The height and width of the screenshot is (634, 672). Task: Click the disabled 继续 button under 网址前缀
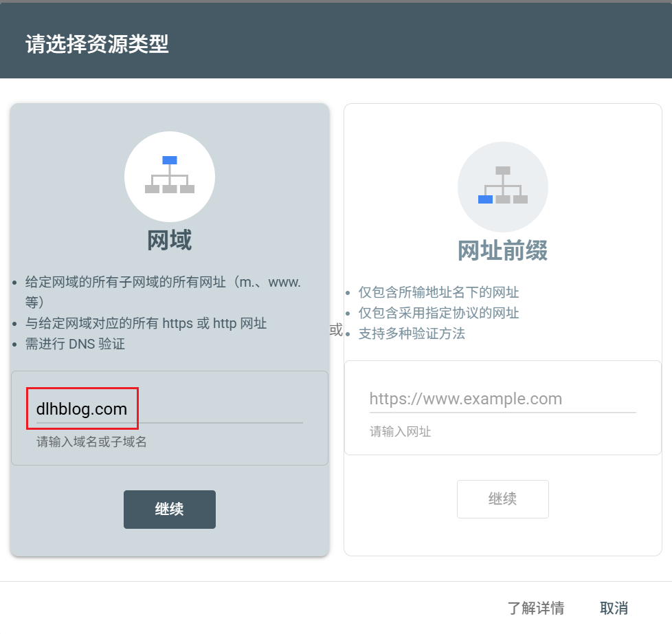tap(503, 499)
